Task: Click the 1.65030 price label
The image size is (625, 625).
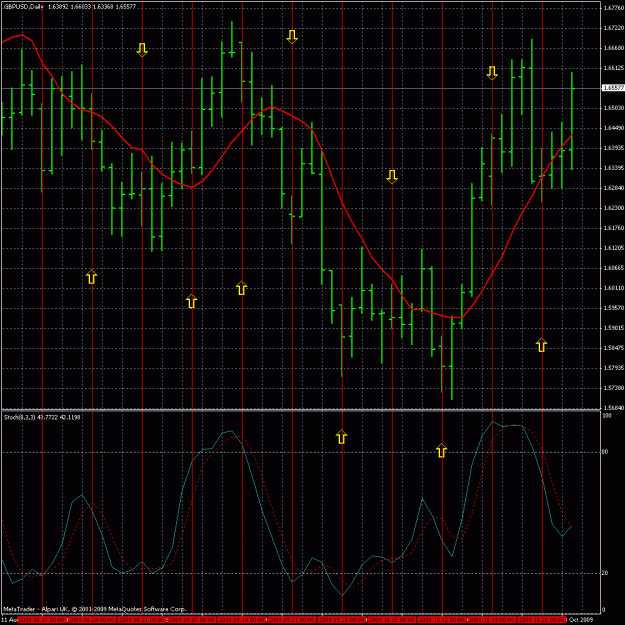Action: point(613,108)
